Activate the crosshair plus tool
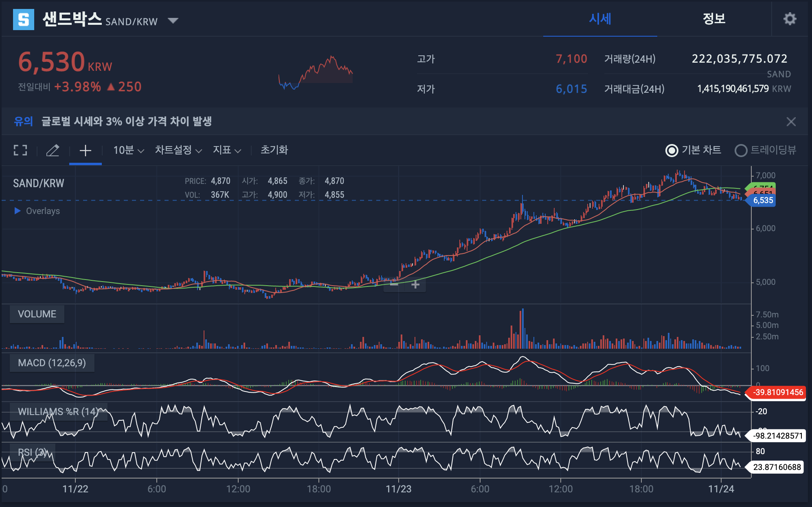 [x=85, y=151]
